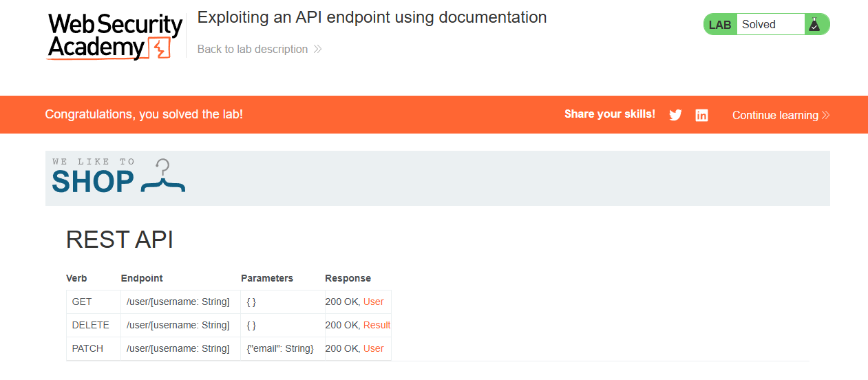Open User response link in GET row
This screenshot has width=868, height=380.
[x=373, y=302]
